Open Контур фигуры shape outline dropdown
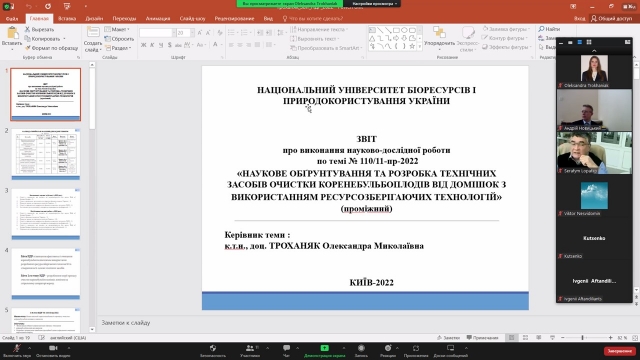 (x=504, y=38)
